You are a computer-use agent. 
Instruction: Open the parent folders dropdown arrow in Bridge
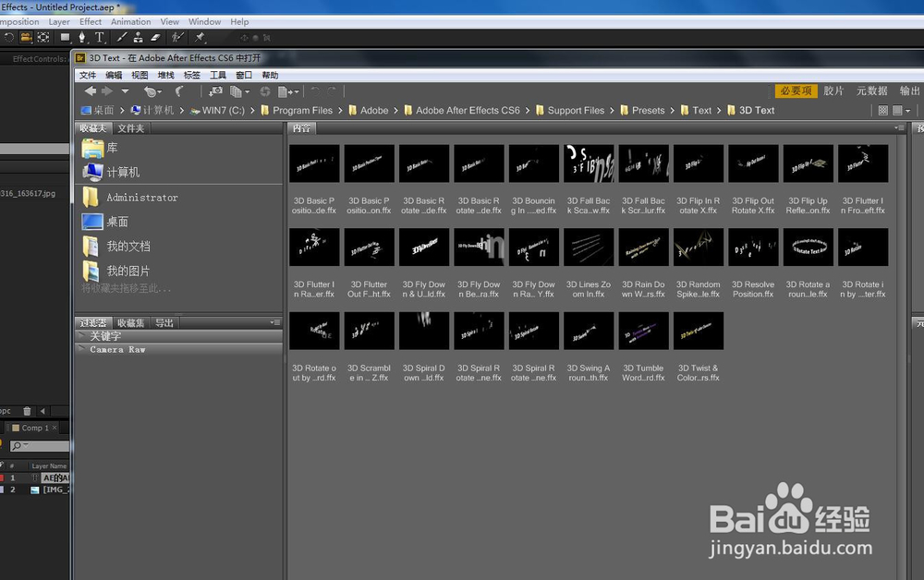tap(125, 91)
